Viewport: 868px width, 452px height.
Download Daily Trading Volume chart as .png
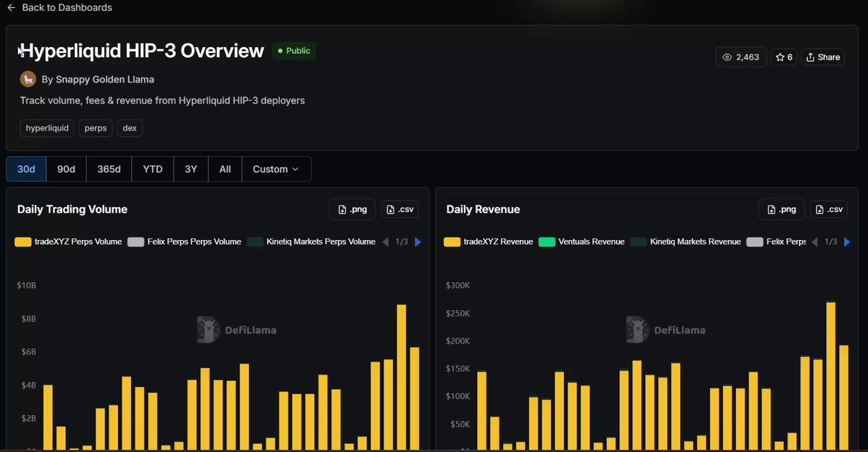point(352,209)
